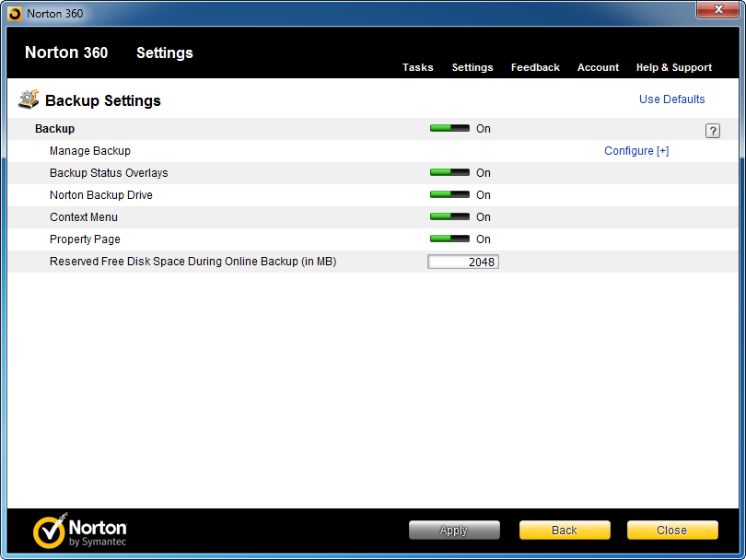Open help via the question mark icon
746x560 pixels.
[712, 131]
